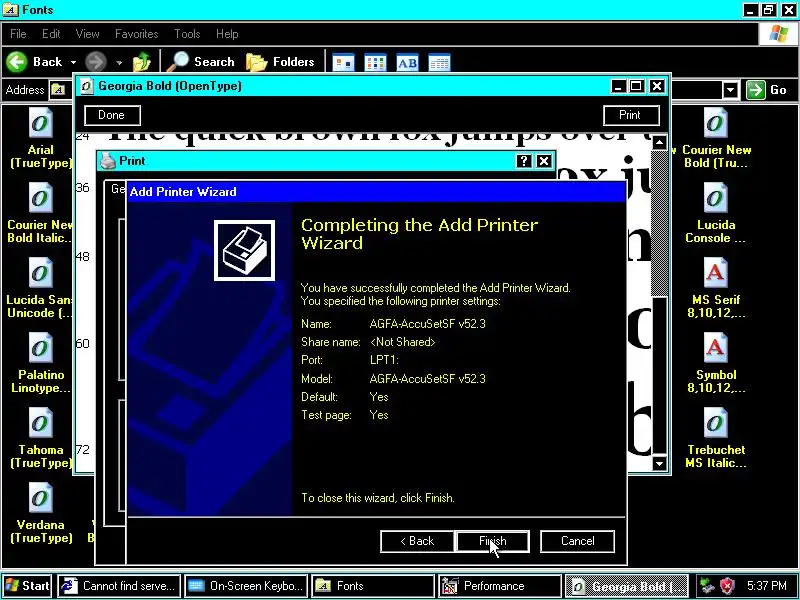Click the network connection tray icon
The height and width of the screenshot is (600, 800).
pos(707,586)
